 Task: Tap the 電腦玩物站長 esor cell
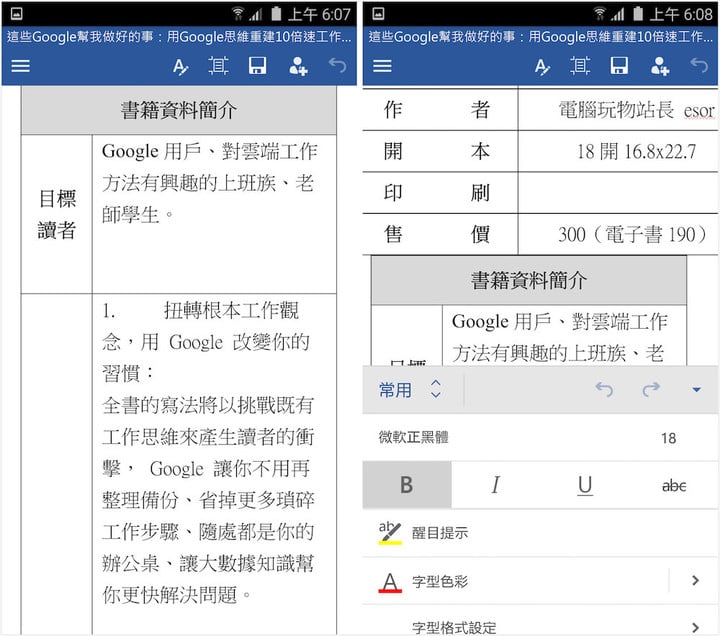coord(618,110)
